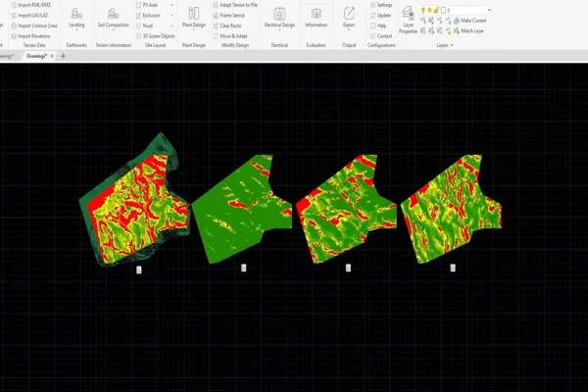
Task: Toggle the layer freeze sun icon
Action: 429,10
